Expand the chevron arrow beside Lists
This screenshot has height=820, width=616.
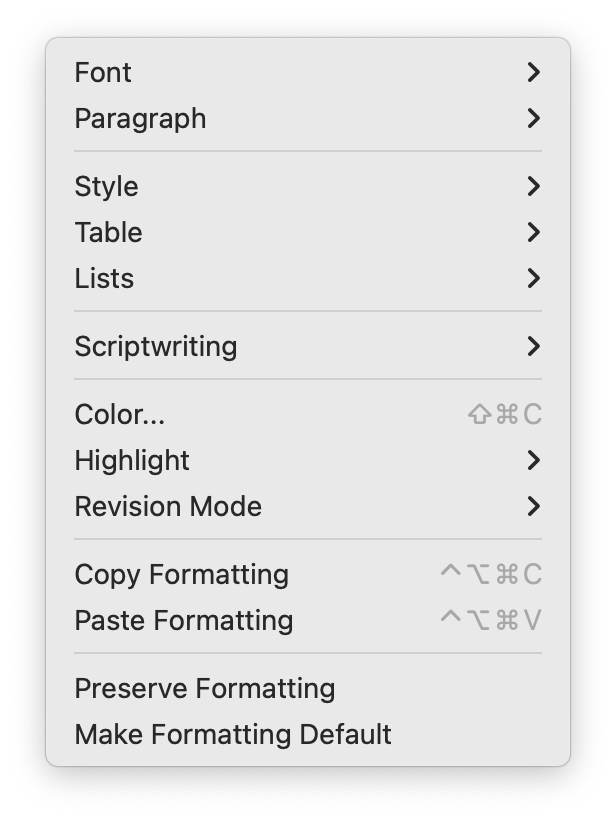tap(533, 279)
